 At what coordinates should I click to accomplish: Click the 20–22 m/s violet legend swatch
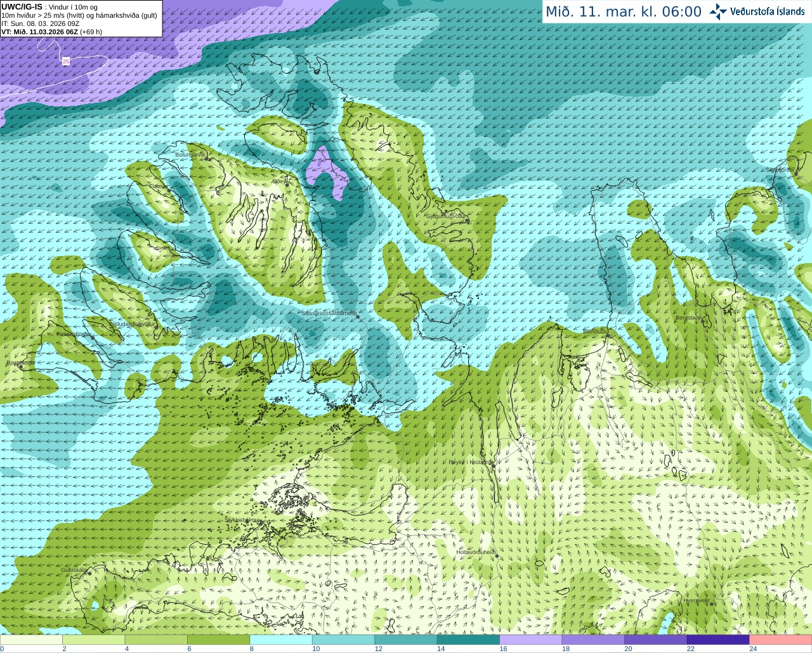pos(656,639)
